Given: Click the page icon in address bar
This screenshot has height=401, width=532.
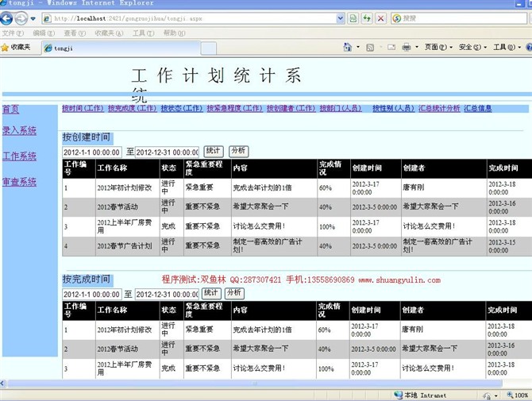Looking at the screenshot, I should click(x=47, y=18).
